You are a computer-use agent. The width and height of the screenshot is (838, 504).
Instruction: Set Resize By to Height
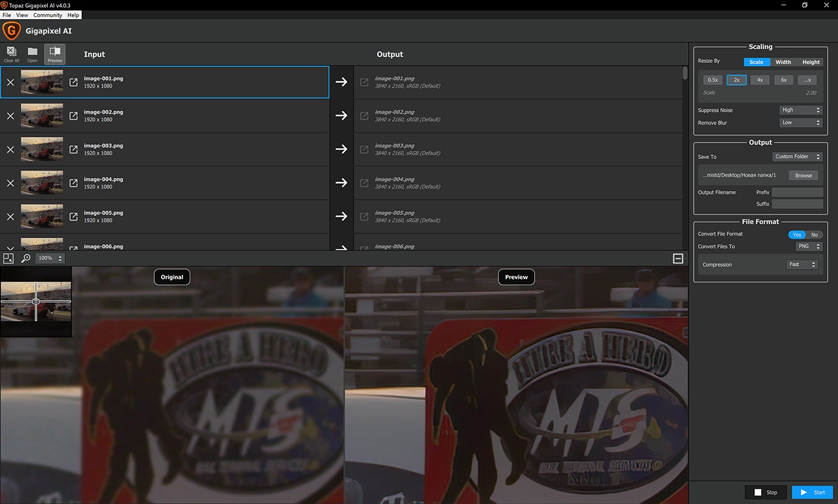(x=811, y=62)
